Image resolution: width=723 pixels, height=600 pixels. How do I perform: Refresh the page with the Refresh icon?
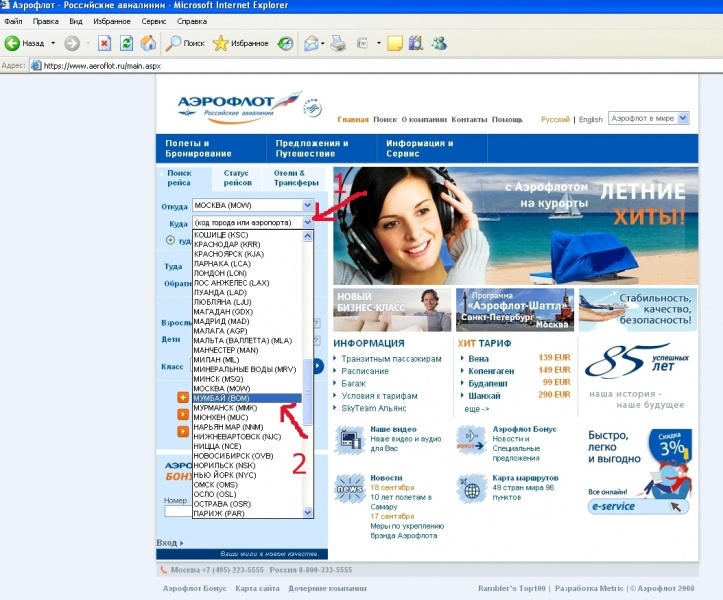tap(126, 44)
